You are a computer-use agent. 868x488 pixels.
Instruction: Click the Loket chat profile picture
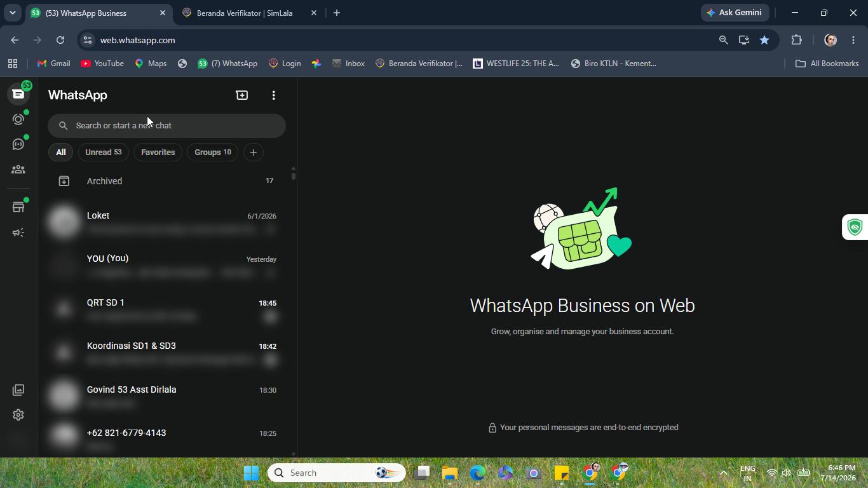coord(64,222)
